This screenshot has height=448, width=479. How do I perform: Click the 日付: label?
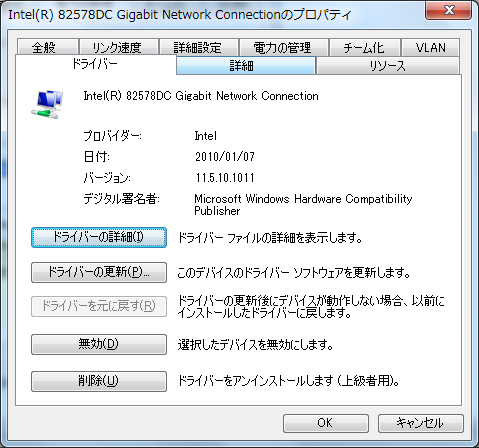pyautogui.click(x=96, y=157)
